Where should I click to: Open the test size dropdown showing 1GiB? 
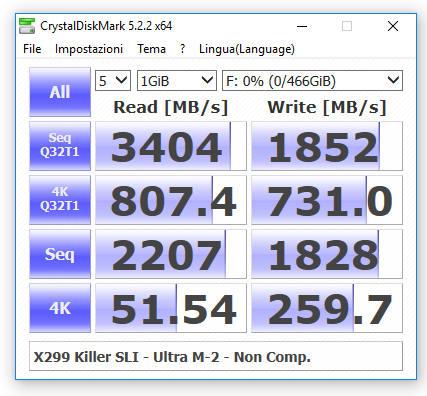pos(177,80)
